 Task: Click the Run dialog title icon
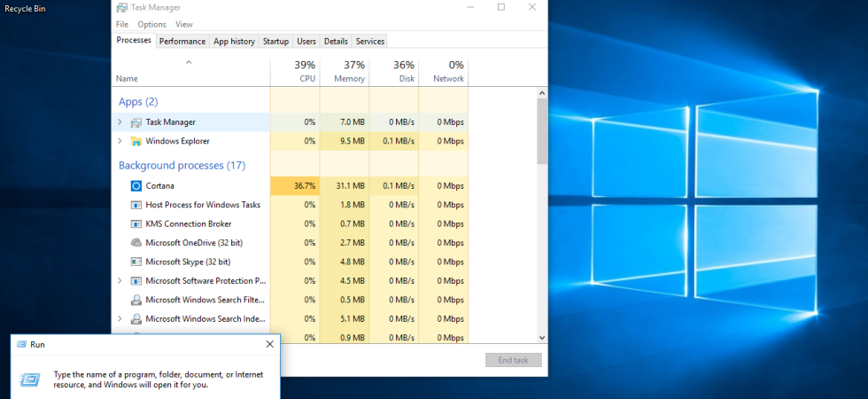(x=21, y=344)
